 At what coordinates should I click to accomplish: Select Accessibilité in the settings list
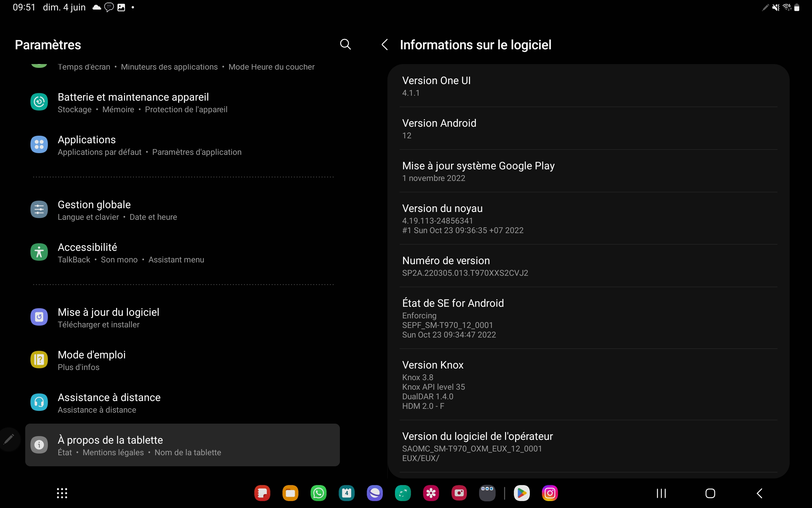click(x=182, y=253)
